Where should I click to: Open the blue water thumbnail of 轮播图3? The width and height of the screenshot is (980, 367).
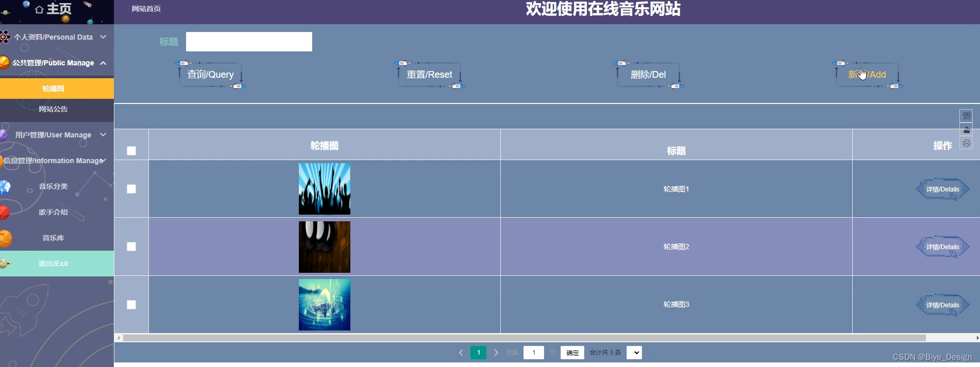click(x=325, y=305)
